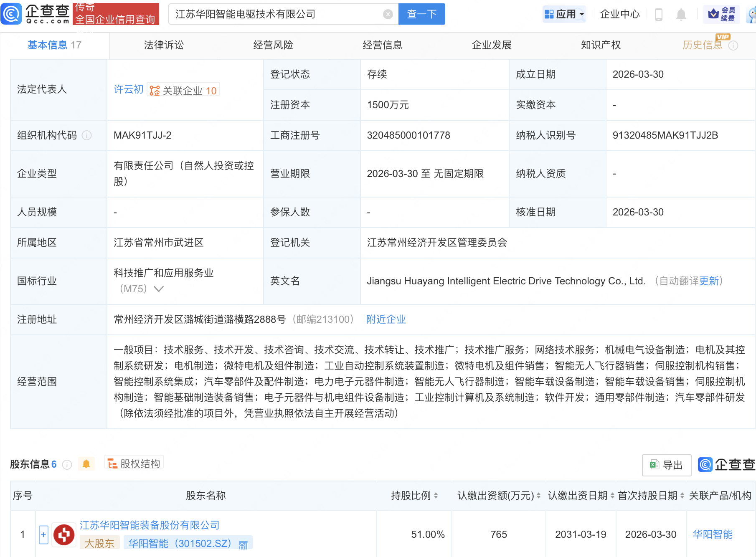Image resolution: width=756 pixels, height=557 pixels.
Task: Expand the 国标行业 M75 chevron
Action: 159,289
